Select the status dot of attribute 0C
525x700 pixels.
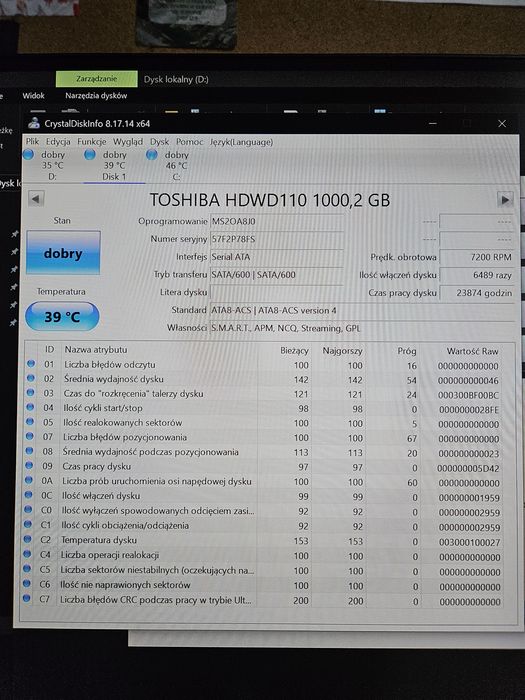click(x=29, y=495)
